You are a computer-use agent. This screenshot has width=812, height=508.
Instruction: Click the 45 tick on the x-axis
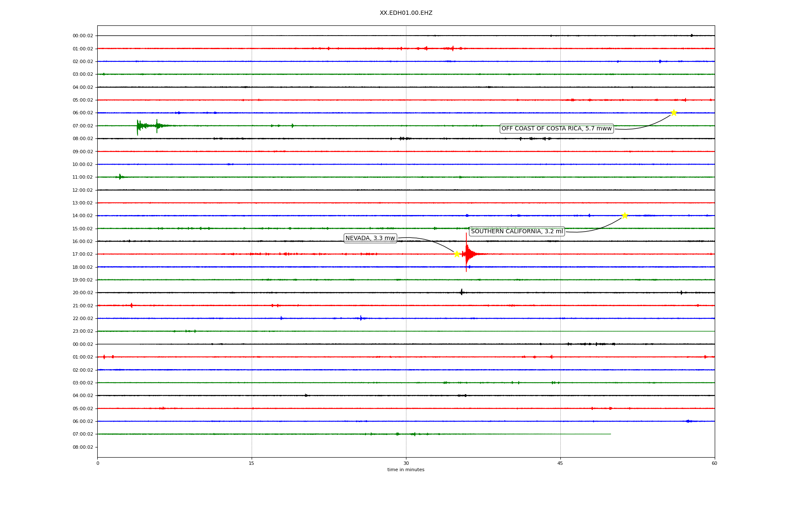coord(560,463)
